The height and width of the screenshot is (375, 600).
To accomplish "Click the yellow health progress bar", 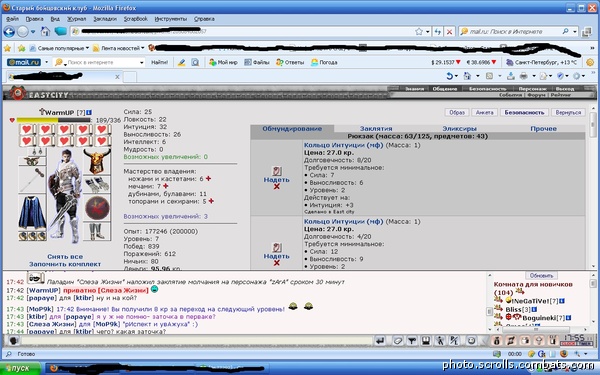I will click(x=54, y=120).
